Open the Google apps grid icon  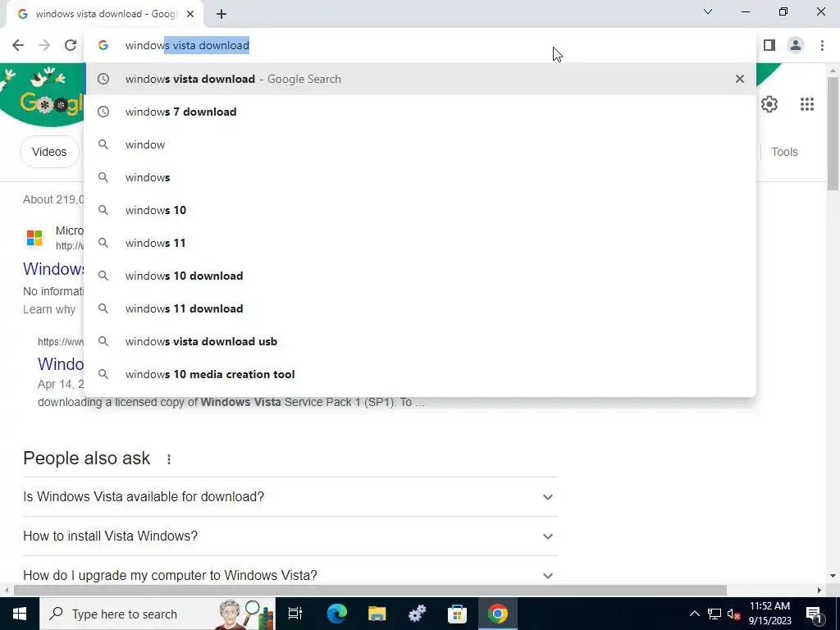[x=807, y=104]
